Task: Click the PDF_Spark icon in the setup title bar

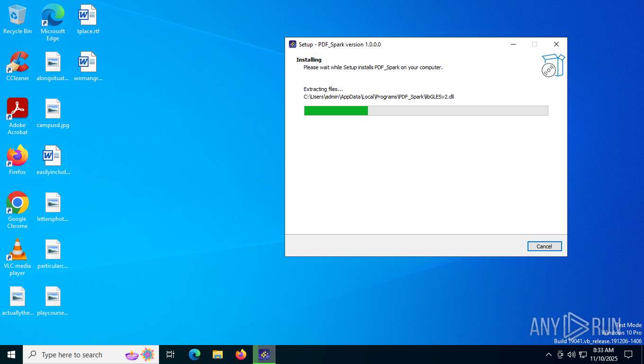Action: (293, 44)
